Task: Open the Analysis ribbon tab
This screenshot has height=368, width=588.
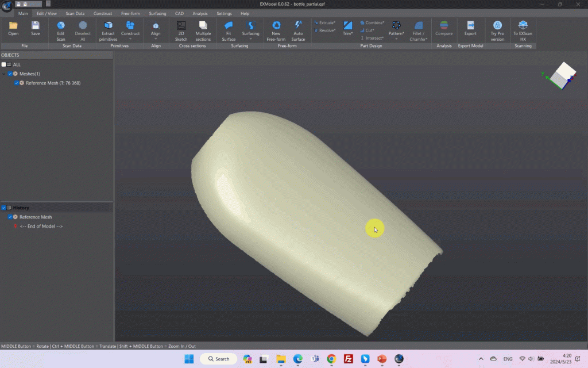Action: [x=200, y=13]
